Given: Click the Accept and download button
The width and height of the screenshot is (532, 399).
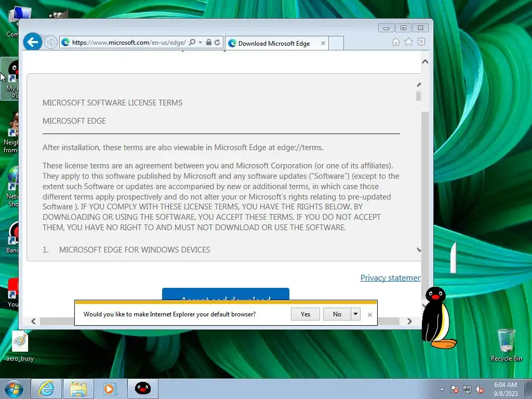Looking at the screenshot, I should pos(225,294).
